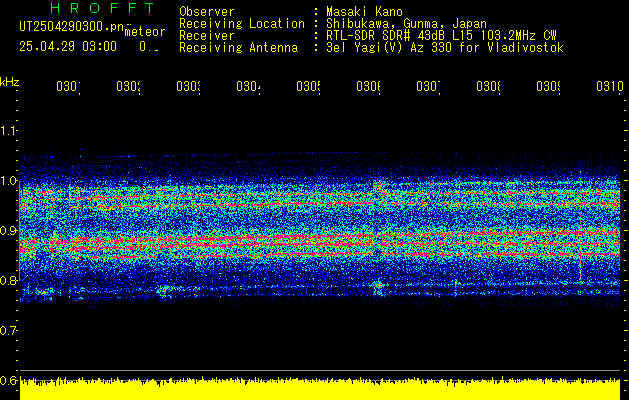Click the 3el Yagi antenna description
629x400 pixels.
pos(445,48)
